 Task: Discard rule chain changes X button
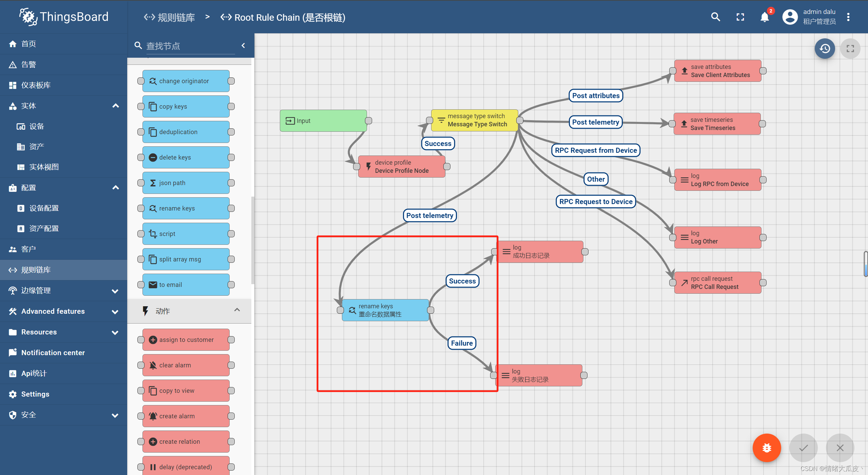[840, 448]
